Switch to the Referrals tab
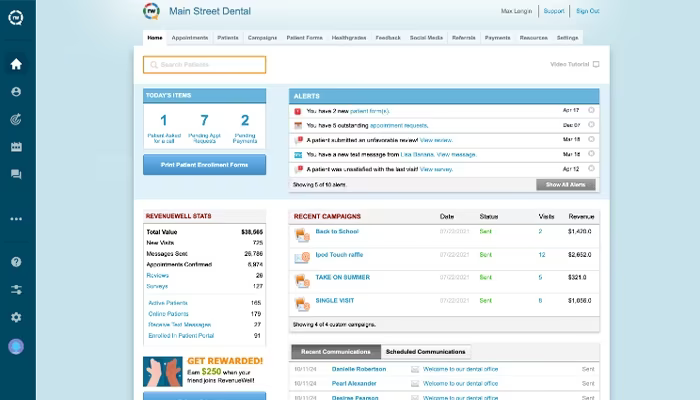 pyautogui.click(x=463, y=38)
